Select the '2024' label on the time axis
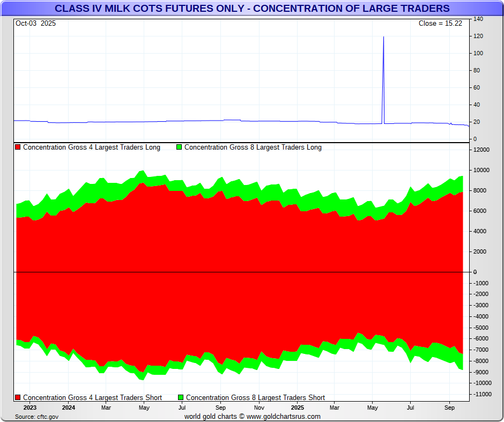Image resolution: width=504 pixels, height=422 pixels. coord(68,408)
